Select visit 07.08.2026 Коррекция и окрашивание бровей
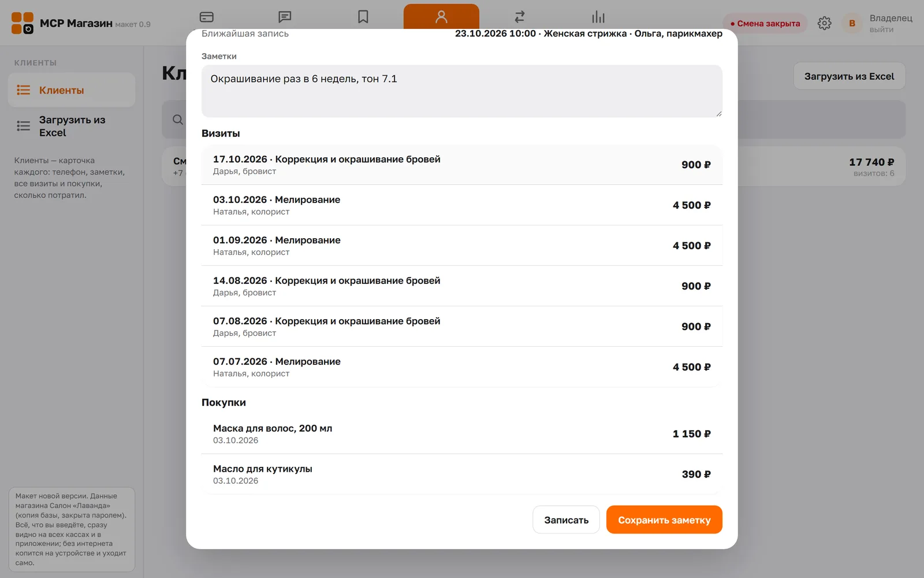The height and width of the screenshot is (578, 924). 462,327
